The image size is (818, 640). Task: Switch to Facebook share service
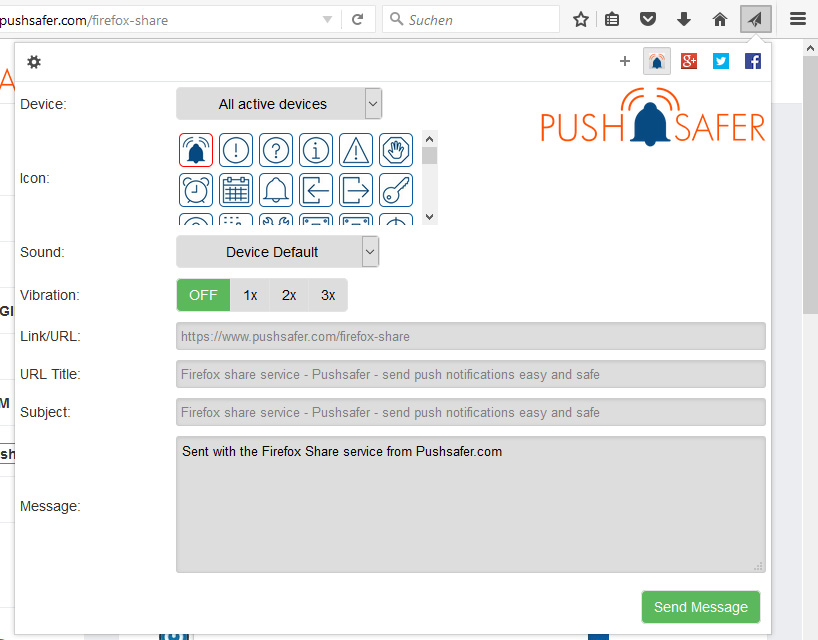[752, 61]
